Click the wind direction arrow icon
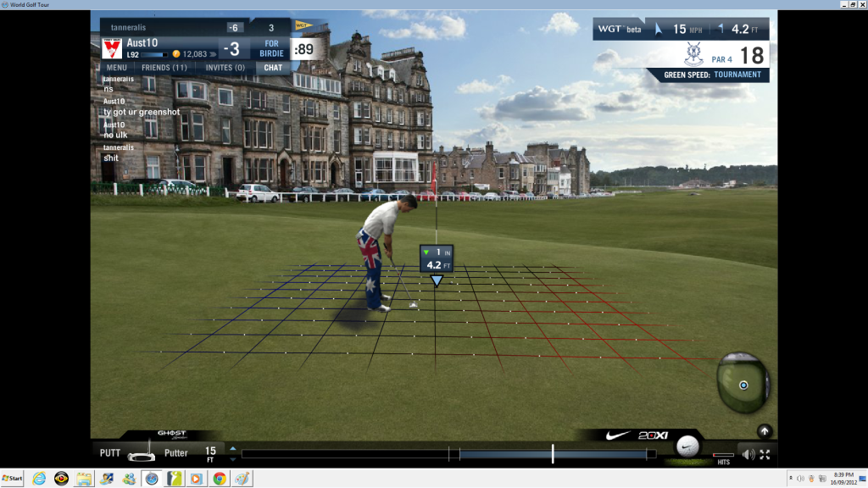868x488 pixels. click(658, 30)
